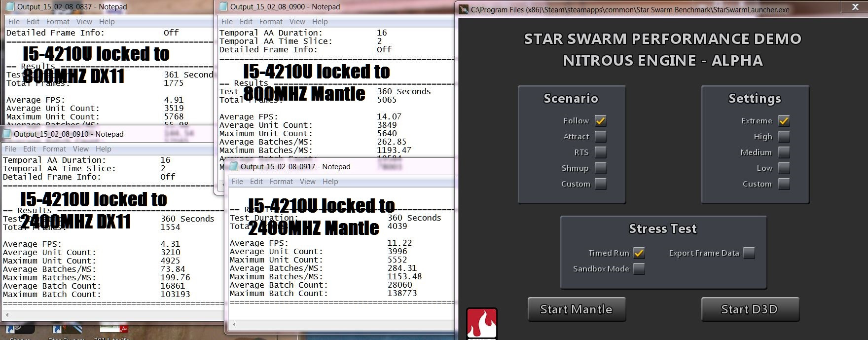Open Edit menu in Output_15_02_08_0837 Notepad

[33, 22]
